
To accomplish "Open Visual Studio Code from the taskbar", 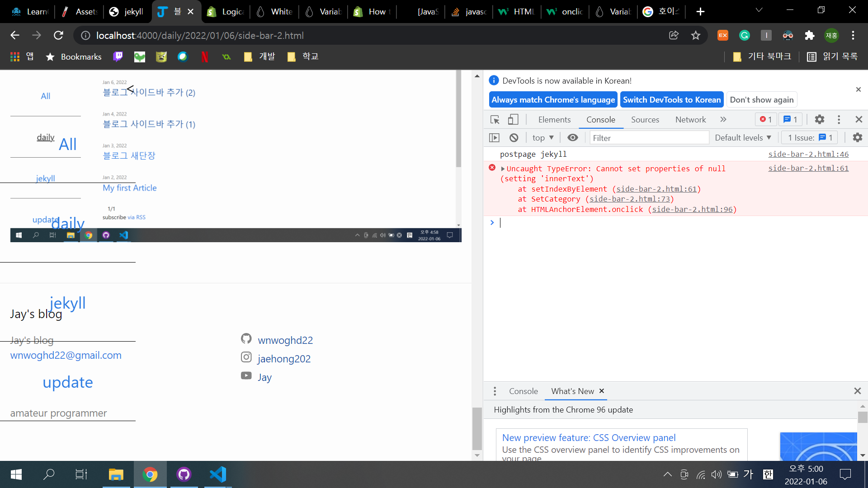I will [217, 474].
